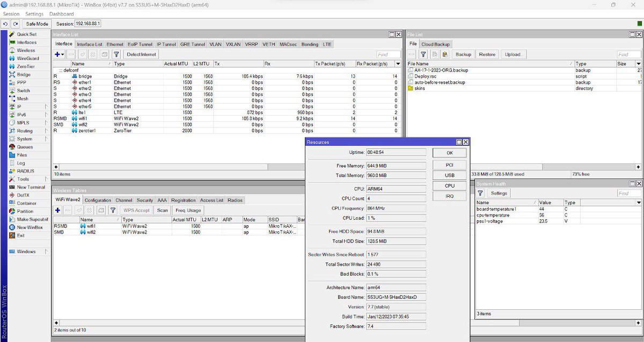This screenshot has width=644, height=342.
Task: Switch to the Cloud Backup tab
Action: click(x=436, y=44)
